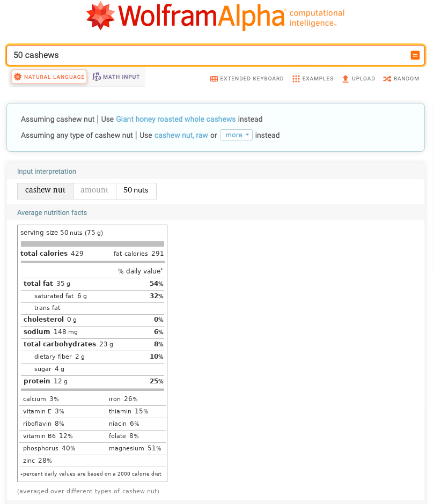Click the 'total fat 35 g' row
The width and height of the screenshot is (434, 504).
coord(92,284)
